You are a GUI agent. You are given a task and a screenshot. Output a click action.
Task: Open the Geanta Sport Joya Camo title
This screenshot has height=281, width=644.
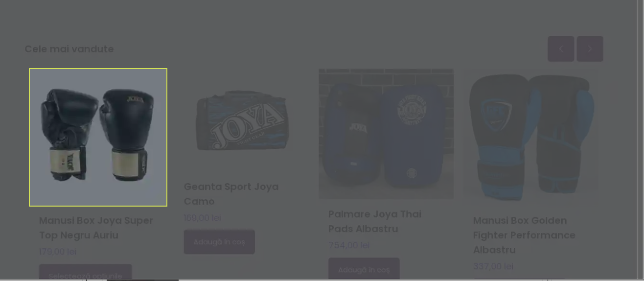point(231,194)
